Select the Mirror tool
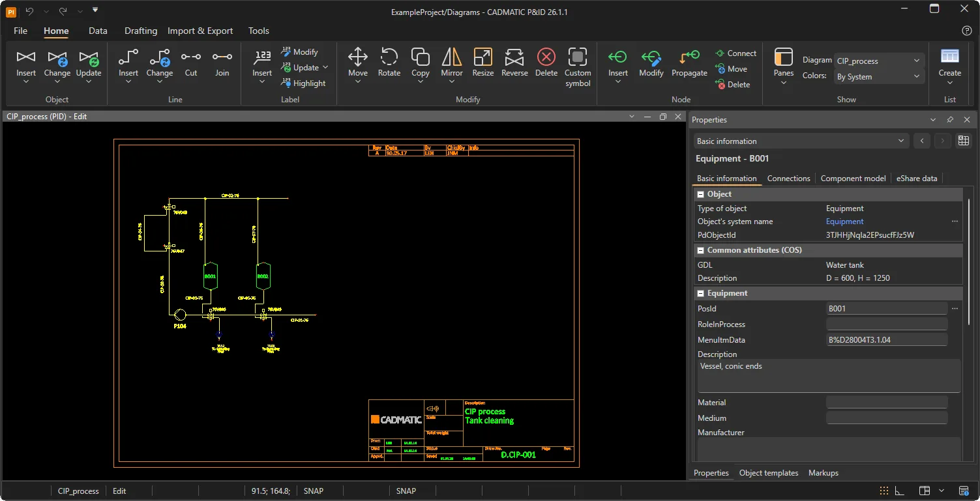Image resolution: width=980 pixels, height=501 pixels. [x=452, y=65]
